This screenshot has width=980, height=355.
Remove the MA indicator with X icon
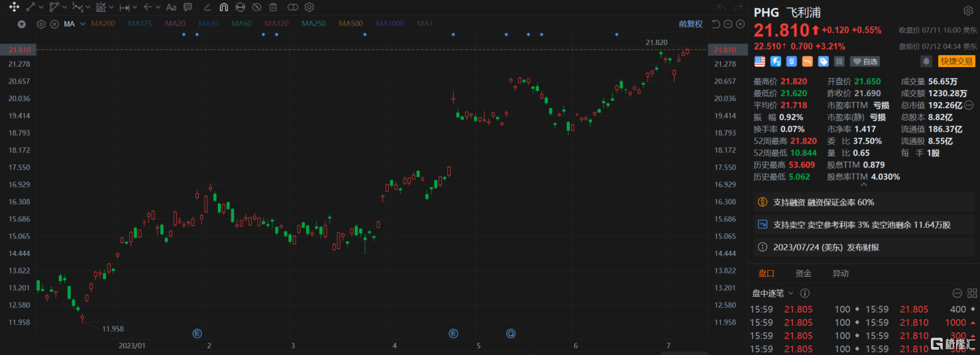(x=54, y=24)
